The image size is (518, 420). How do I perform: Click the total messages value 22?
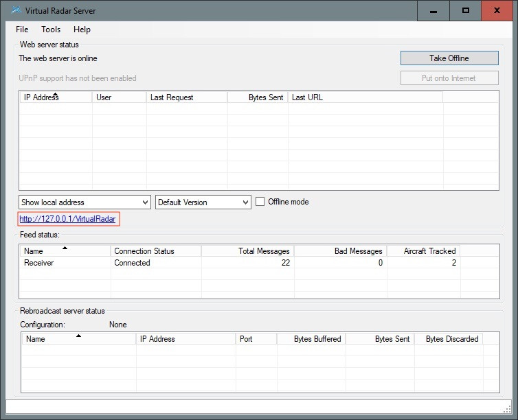286,263
